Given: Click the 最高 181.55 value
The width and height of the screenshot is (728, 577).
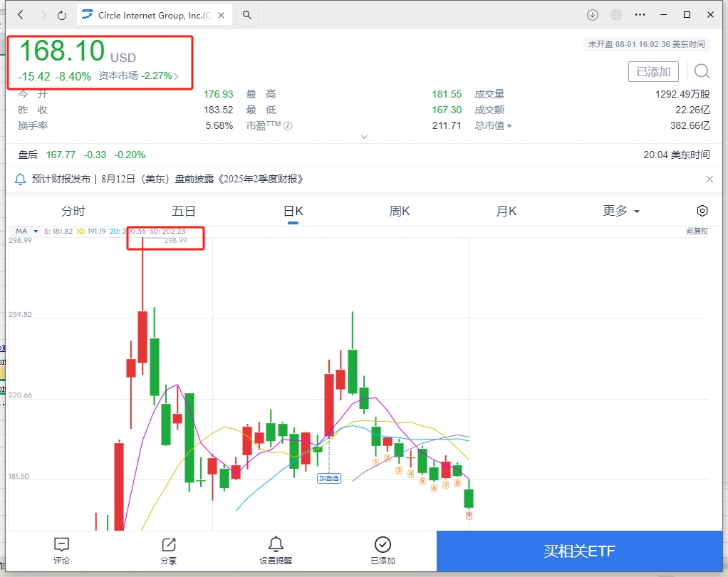Looking at the screenshot, I should click(447, 94).
